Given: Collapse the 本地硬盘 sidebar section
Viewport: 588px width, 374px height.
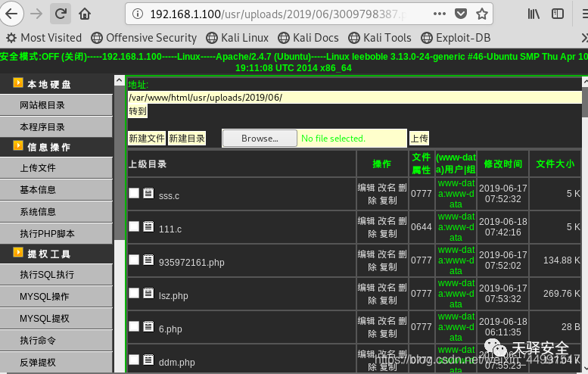Looking at the screenshot, I should coord(18,83).
